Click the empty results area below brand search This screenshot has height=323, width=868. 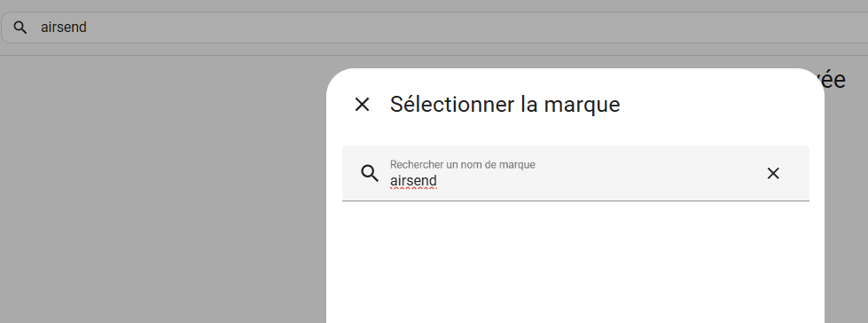[575, 262]
